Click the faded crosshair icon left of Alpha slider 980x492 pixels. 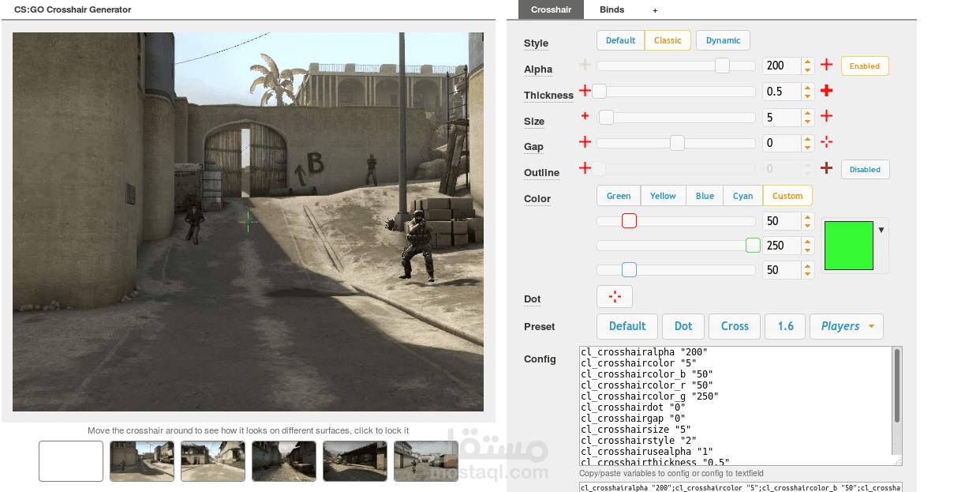pyautogui.click(x=585, y=65)
